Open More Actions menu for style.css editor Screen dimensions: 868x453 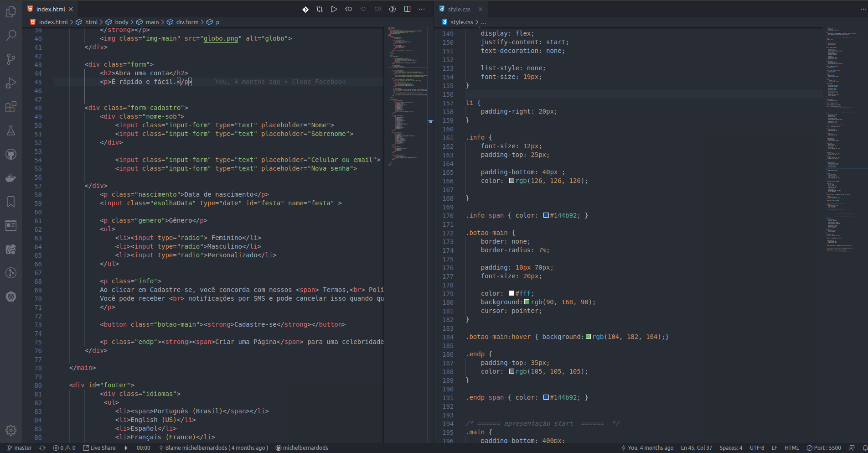[863, 9]
